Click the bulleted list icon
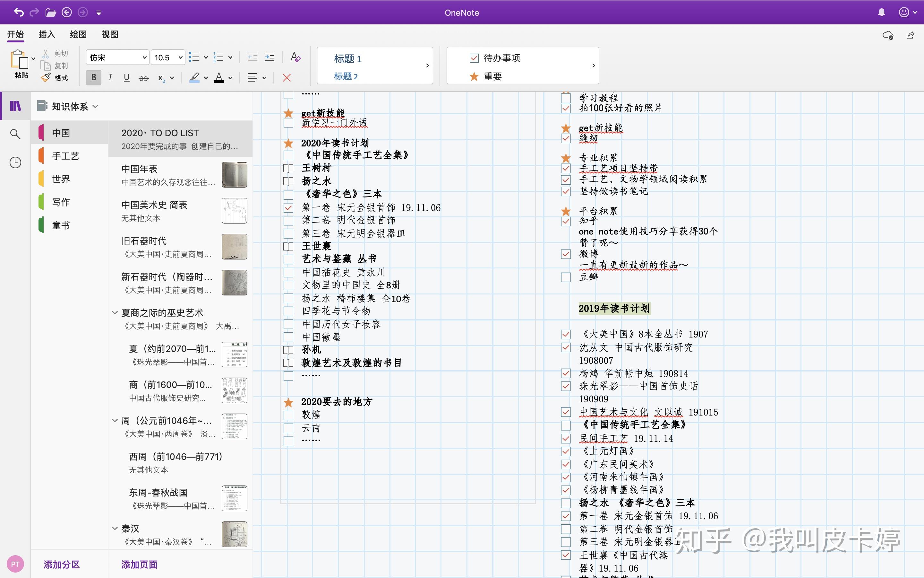 coord(194,57)
